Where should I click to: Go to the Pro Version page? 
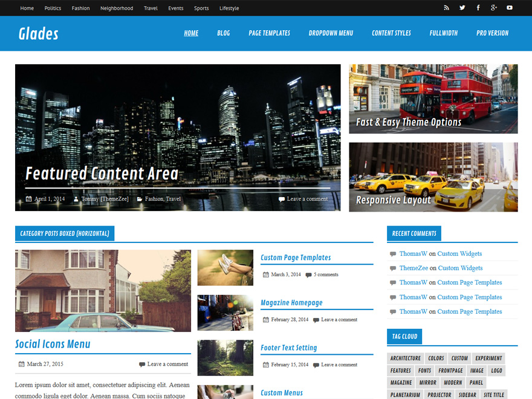(x=492, y=33)
